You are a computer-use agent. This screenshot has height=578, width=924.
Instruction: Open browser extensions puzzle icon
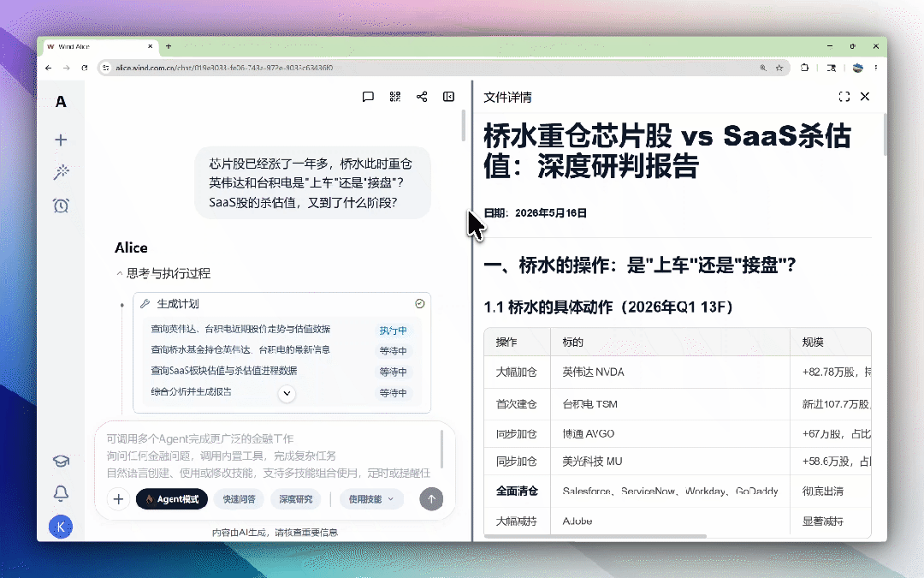click(x=804, y=68)
